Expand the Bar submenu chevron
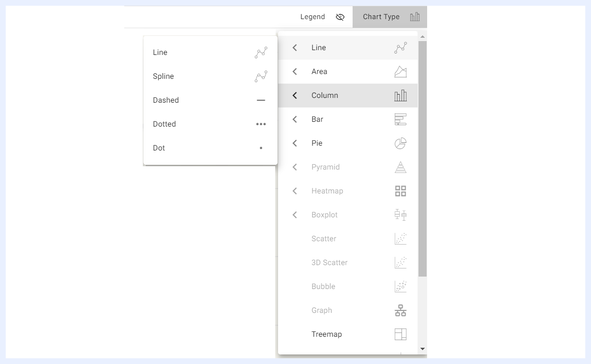 [295, 119]
